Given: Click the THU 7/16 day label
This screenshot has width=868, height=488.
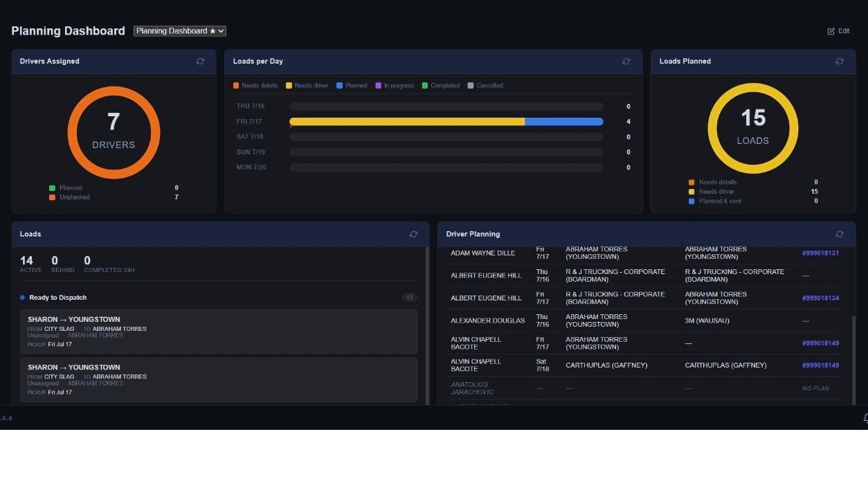Looking at the screenshot, I should (251, 107).
